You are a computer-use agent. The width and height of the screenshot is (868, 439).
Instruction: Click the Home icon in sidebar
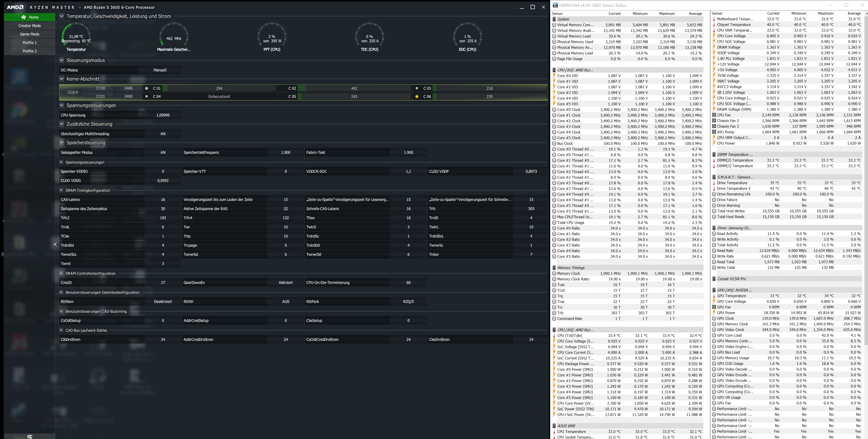coord(24,17)
